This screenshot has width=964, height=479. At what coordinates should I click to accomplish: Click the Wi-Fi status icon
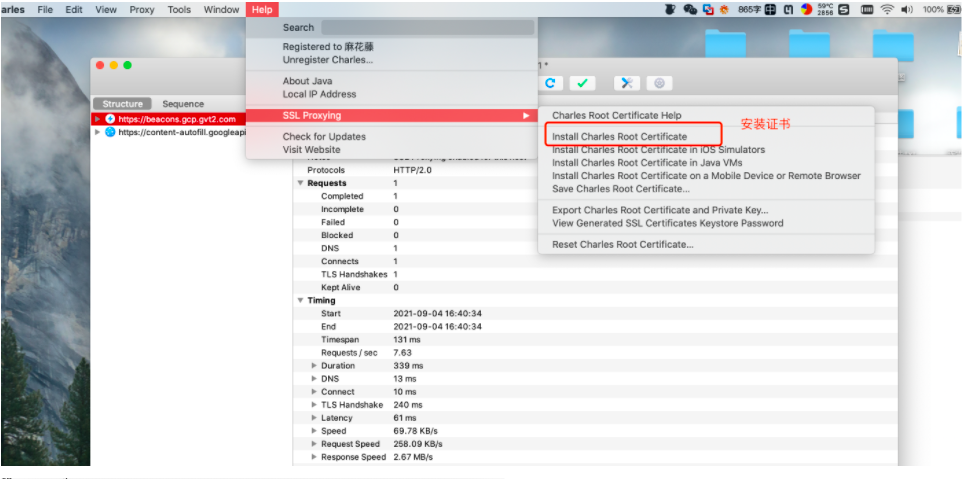click(x=887, y=9)
